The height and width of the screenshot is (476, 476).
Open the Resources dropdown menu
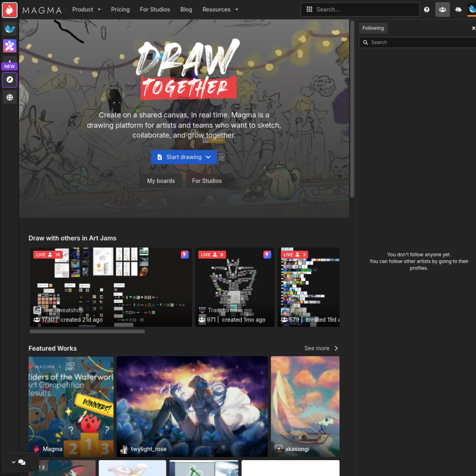pos(221,10)
